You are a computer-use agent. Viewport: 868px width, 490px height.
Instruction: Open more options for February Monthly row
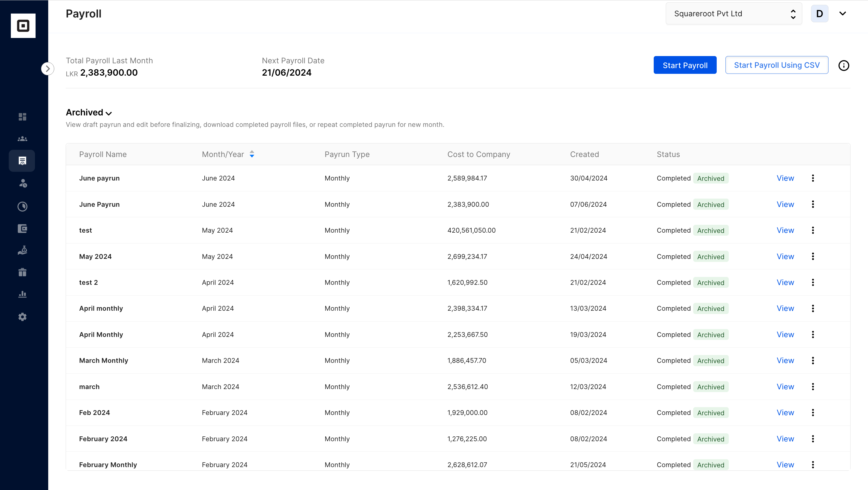pyautogui.click(x=813, y=465)
